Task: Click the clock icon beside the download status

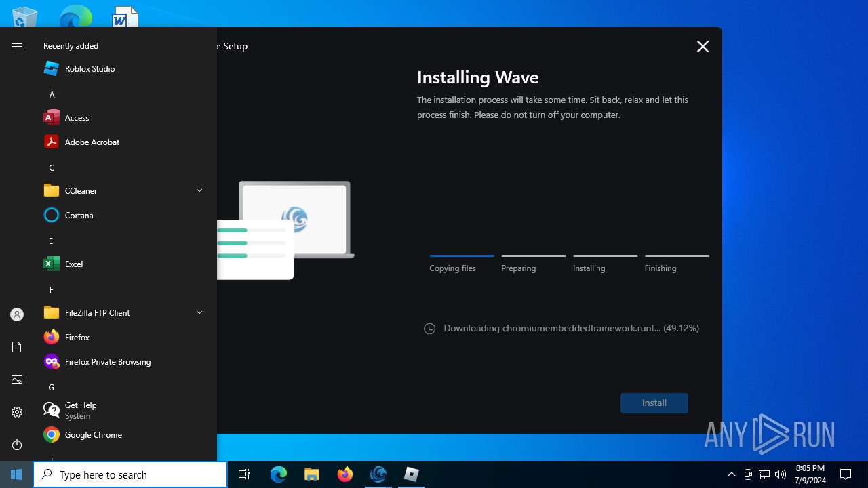Action: 429,329
